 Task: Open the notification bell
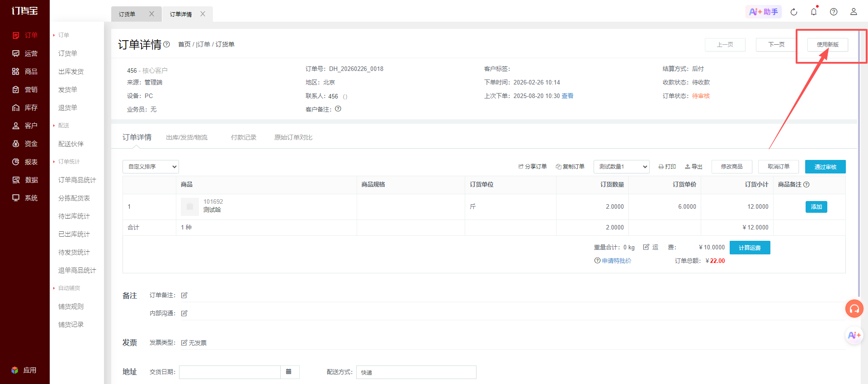click(814, 12)
